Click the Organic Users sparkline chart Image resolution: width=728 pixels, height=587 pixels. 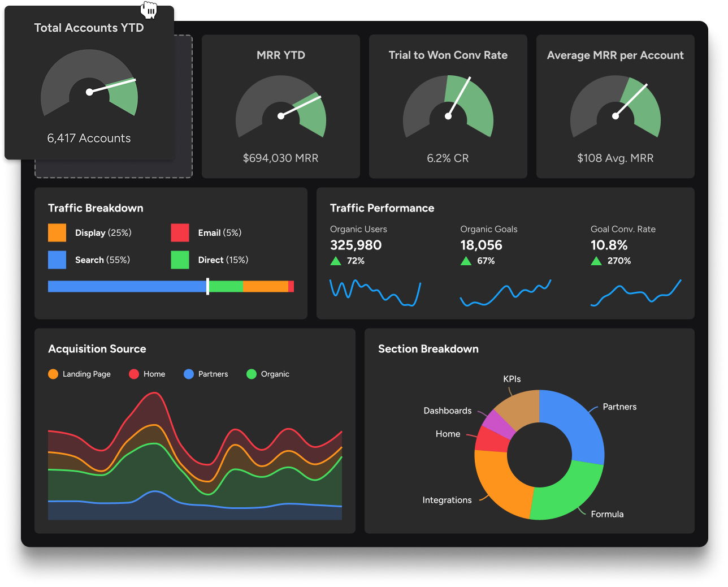coord(375,292)
